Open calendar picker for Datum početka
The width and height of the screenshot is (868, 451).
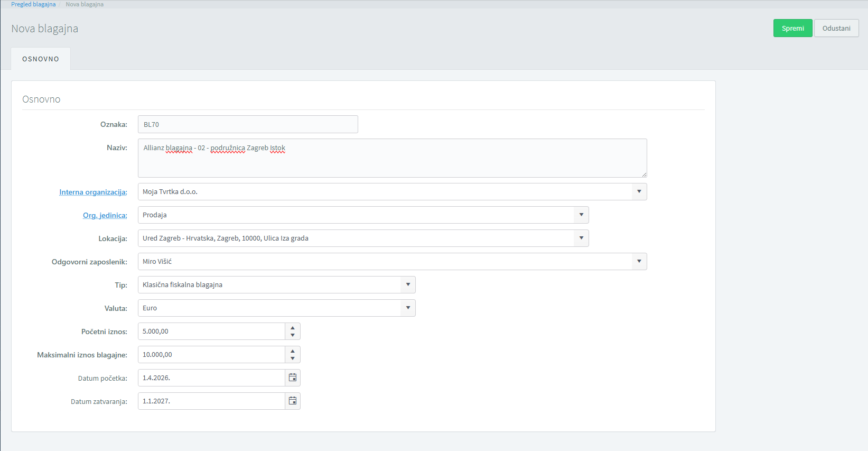coord(293,378)
